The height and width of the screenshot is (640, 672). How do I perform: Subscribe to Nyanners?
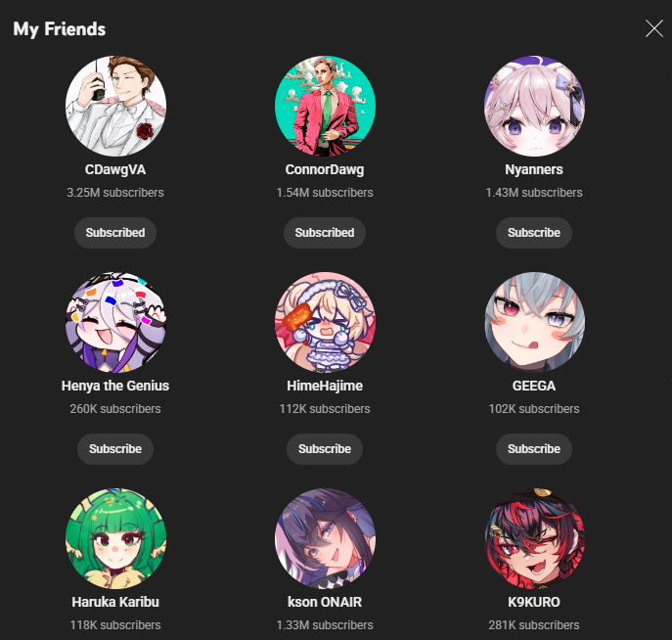(534, 233)
